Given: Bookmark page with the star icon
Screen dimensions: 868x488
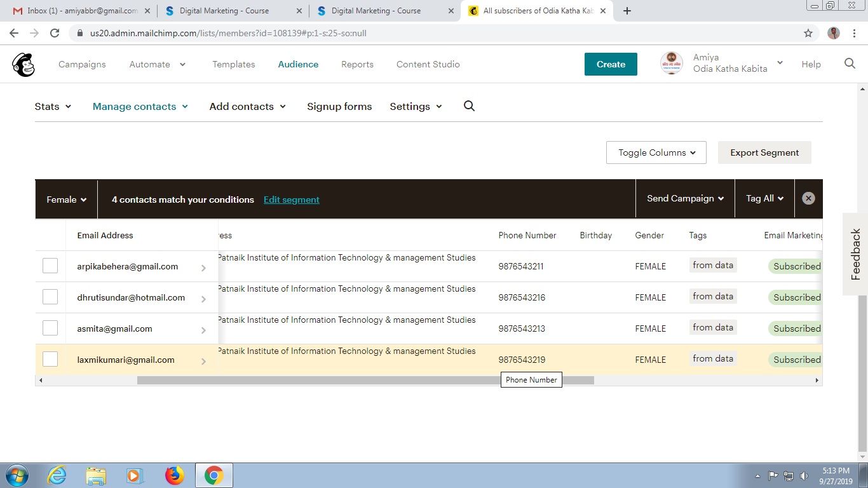Looking at the screenshot, I should tap(808, 33).
